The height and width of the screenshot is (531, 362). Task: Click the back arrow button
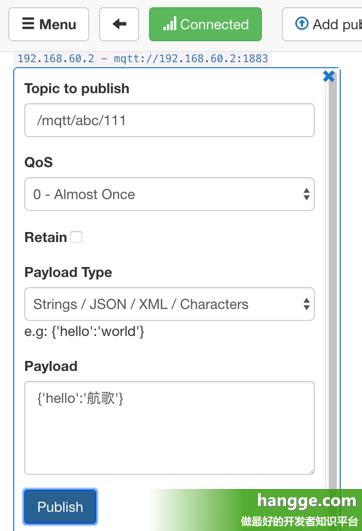coord(119,24)
